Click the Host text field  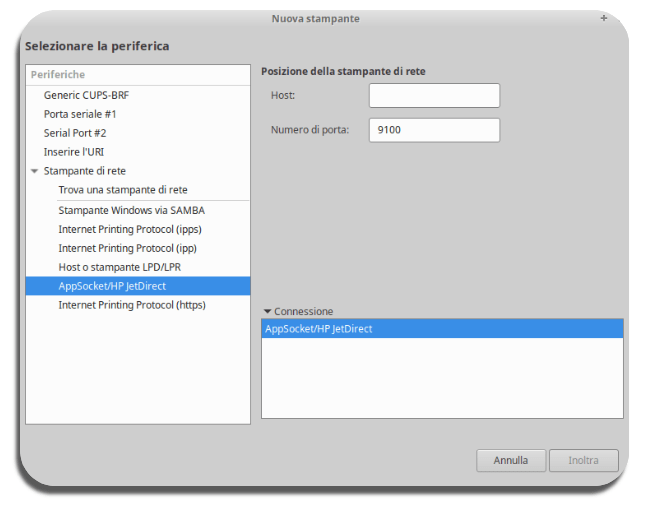pos(433,95)
